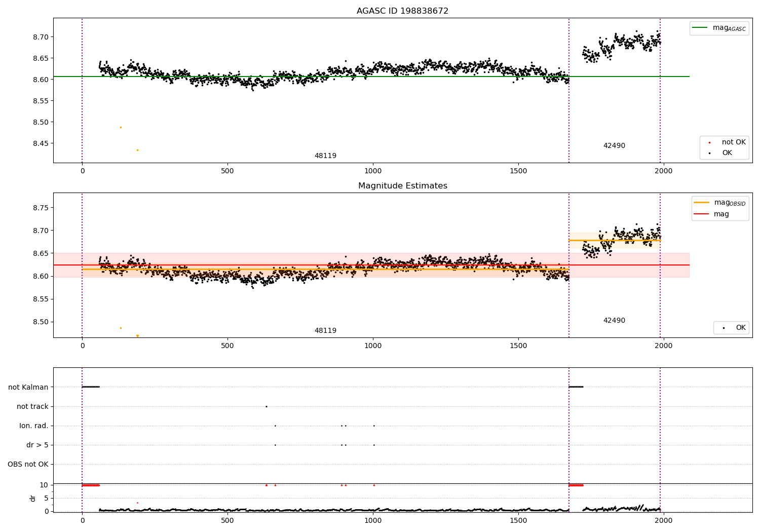This screenshot has height=532, width=760.
Task: Click the '48119' label in the Magnitude Estimates plot
Action: click(325, 331)
